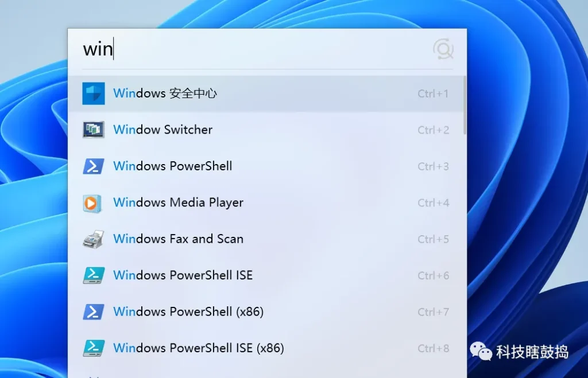Click the Ctrl+6 shortcut label

coord(433,275)
